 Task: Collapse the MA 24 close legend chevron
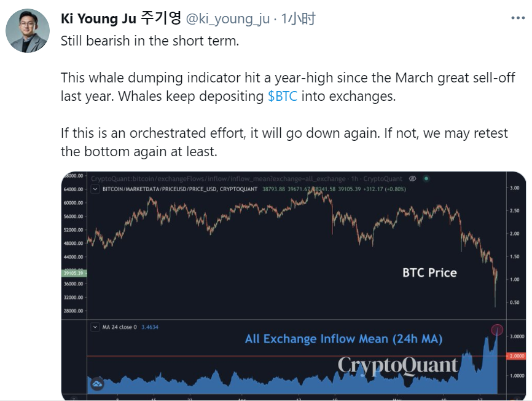pos(95,327)
